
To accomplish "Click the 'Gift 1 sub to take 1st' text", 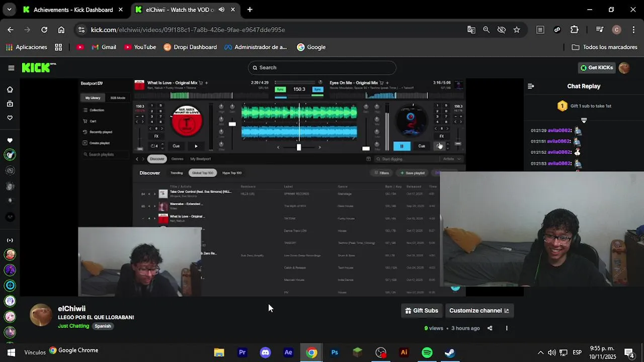I will coord(591,106).
